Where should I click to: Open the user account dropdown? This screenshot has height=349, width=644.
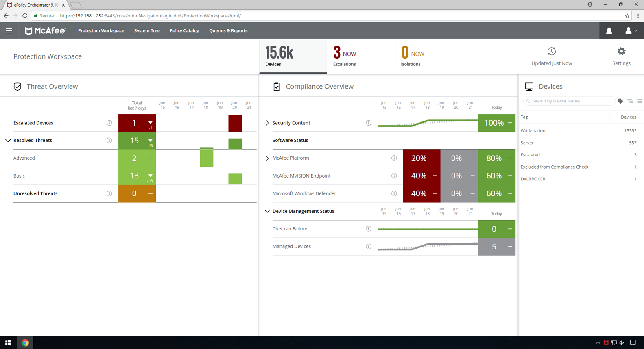[x=631, y=31]
